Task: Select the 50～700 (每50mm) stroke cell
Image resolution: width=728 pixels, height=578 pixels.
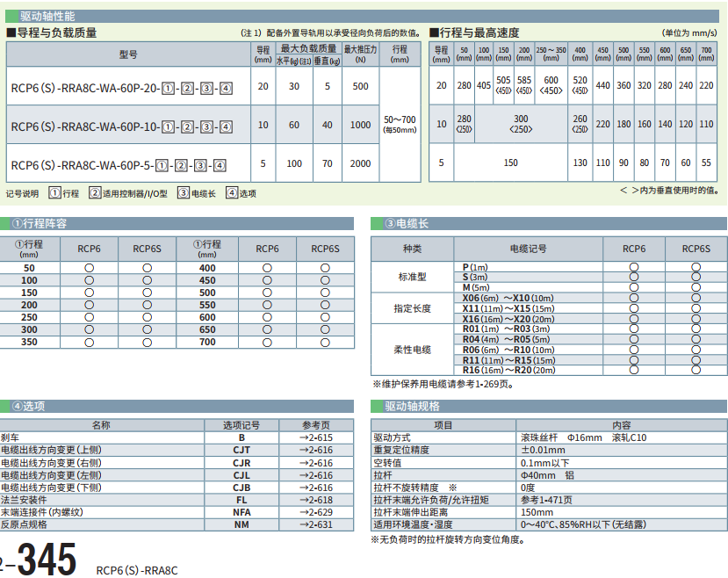Action: [400, 124]
